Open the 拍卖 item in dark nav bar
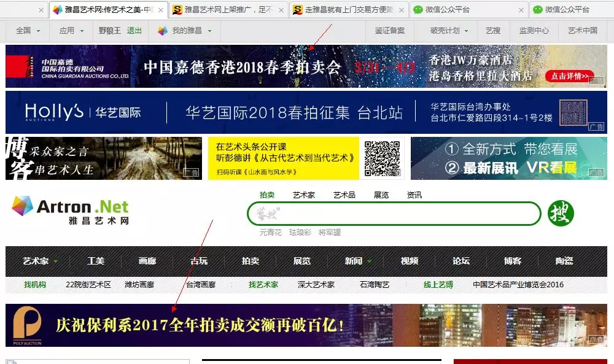 pyautogui.click(x=251, y=261)
